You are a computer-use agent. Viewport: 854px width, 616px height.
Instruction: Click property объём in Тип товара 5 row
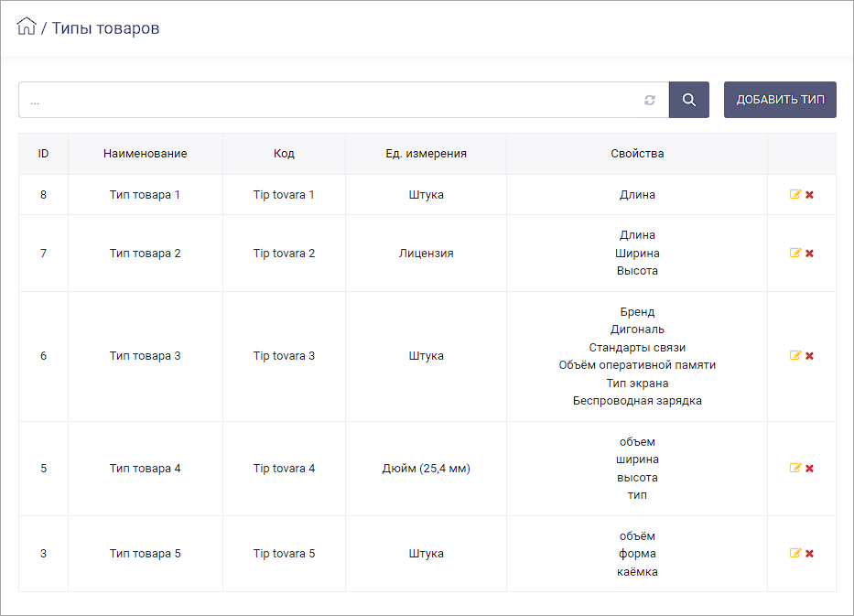[x=637, y=536]
